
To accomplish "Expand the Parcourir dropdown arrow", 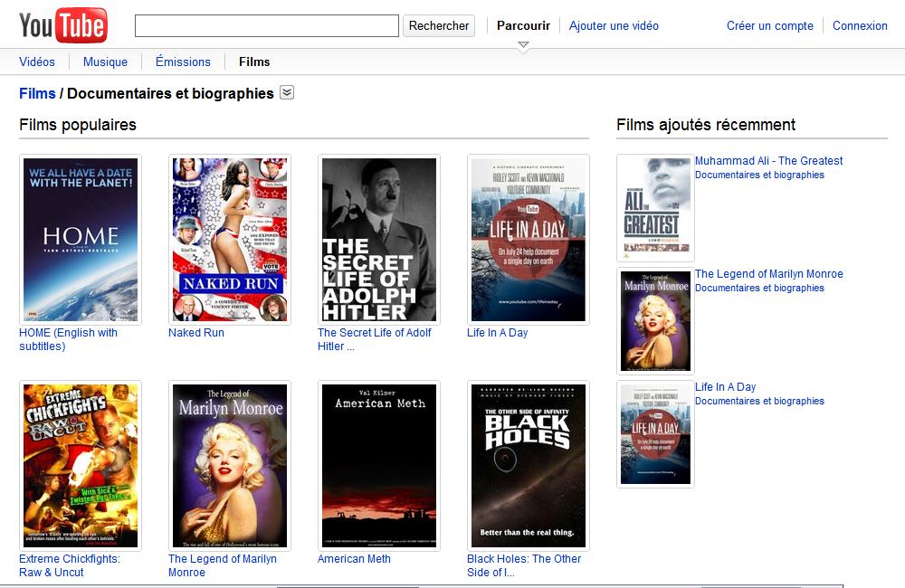I will (x=523, y=44).
